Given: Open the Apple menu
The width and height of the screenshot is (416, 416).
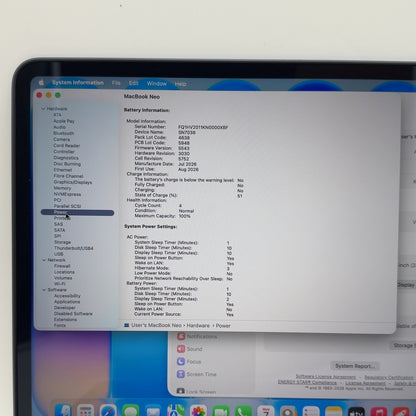Looking at the screenshot, I should (x=42, y=82).
